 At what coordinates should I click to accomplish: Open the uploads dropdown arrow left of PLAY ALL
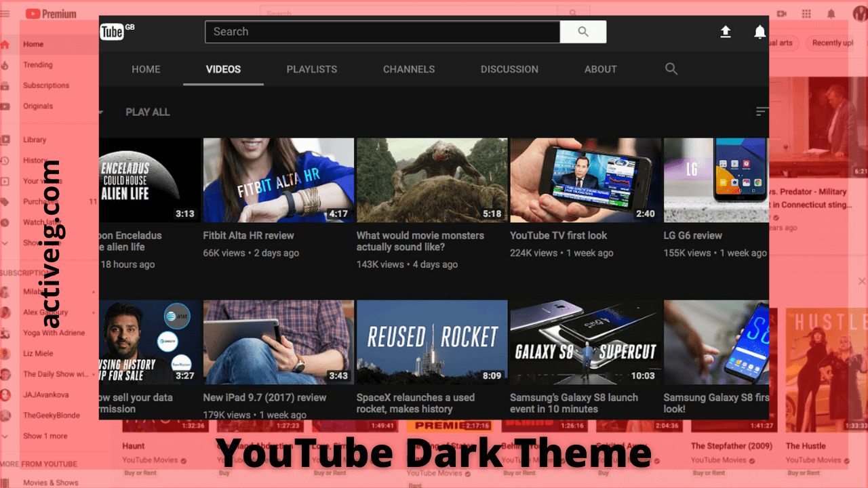pyautogui.click(x=101, y=113)
